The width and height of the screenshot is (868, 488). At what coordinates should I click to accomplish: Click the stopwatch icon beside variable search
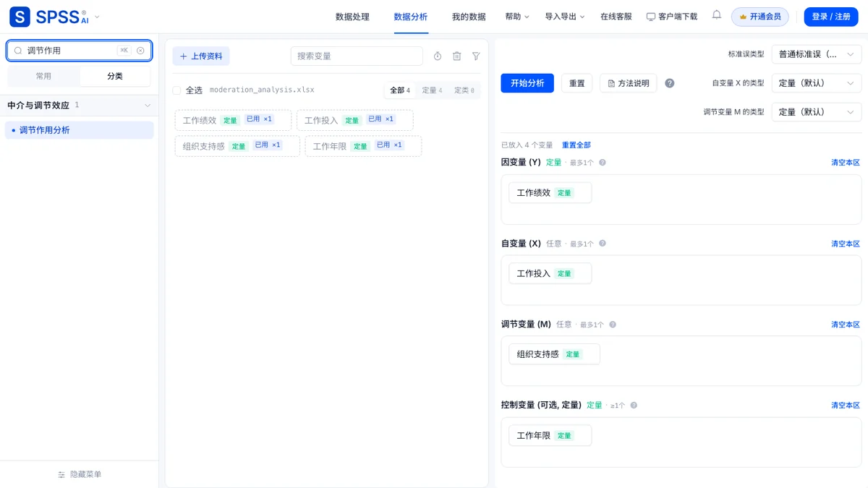(438, 56)
